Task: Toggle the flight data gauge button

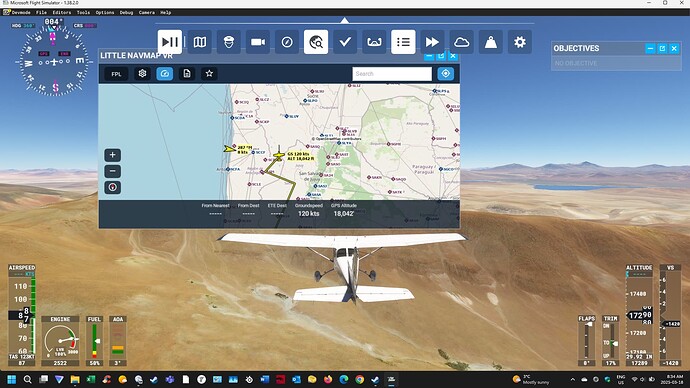Action: [165, 74]
